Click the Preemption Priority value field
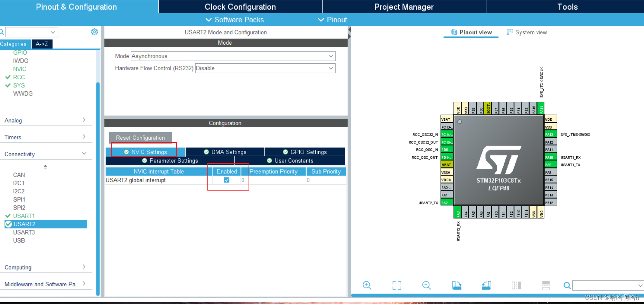The height and width of the screenshot is (304, 644). tap(273, 180)
